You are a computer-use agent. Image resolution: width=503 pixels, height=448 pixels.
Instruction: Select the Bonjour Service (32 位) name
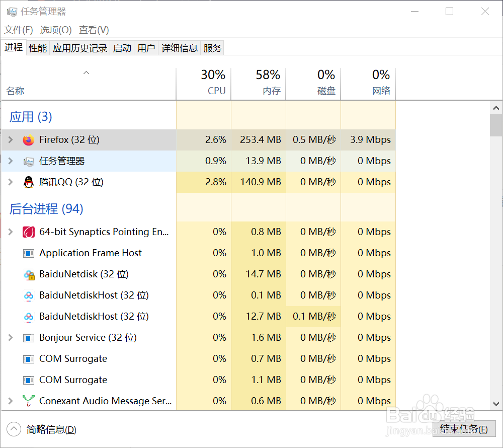[88, 338]
